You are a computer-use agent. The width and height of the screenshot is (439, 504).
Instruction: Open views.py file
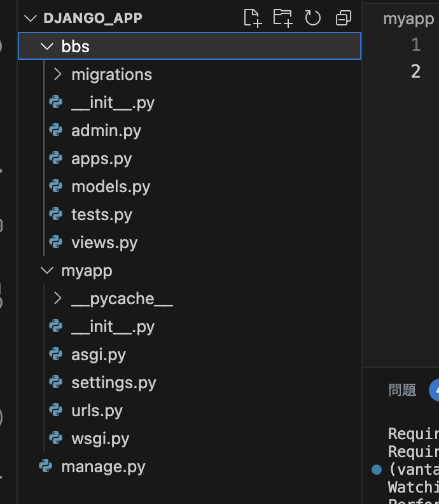pos(104,242)
